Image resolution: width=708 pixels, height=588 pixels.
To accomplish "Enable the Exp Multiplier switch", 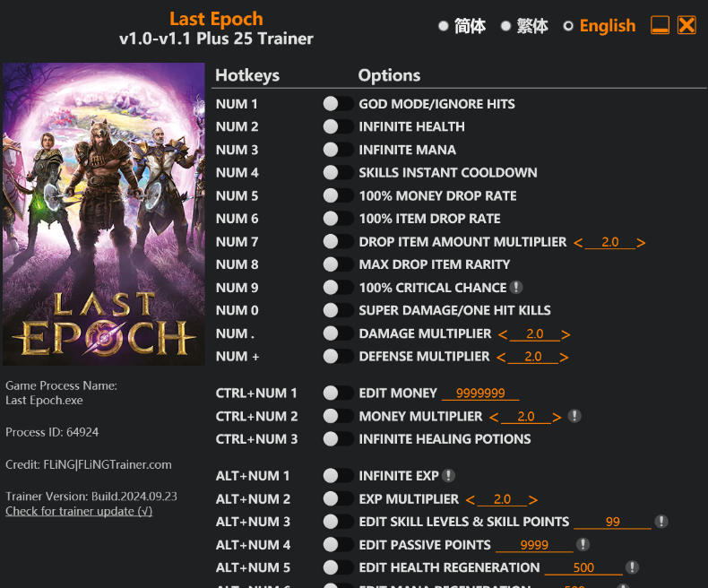I will (x=338, y=498).
